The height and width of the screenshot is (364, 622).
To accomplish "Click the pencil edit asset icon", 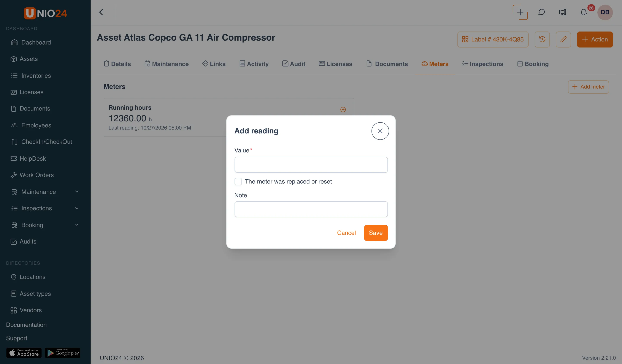I will click(563, 40).
